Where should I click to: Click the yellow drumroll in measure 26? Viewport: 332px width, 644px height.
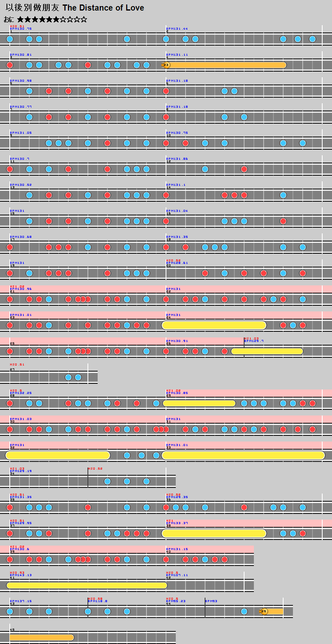[267, 351]
